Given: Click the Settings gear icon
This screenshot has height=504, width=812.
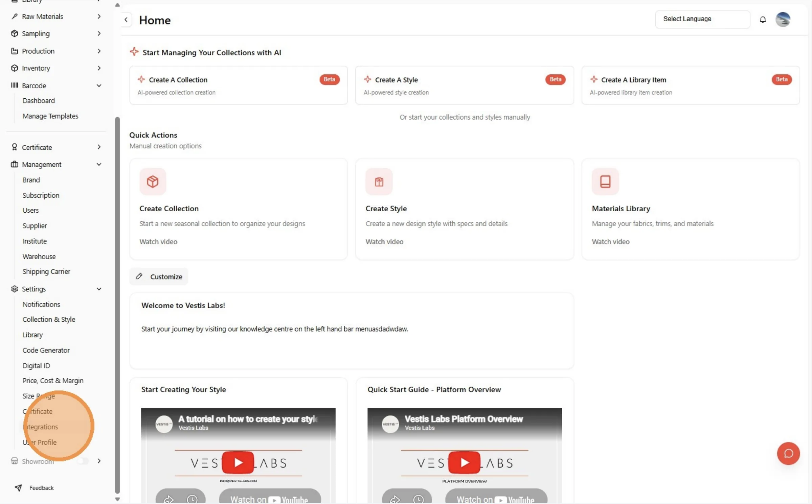Looking at the screenshot, I should point(14,289).
